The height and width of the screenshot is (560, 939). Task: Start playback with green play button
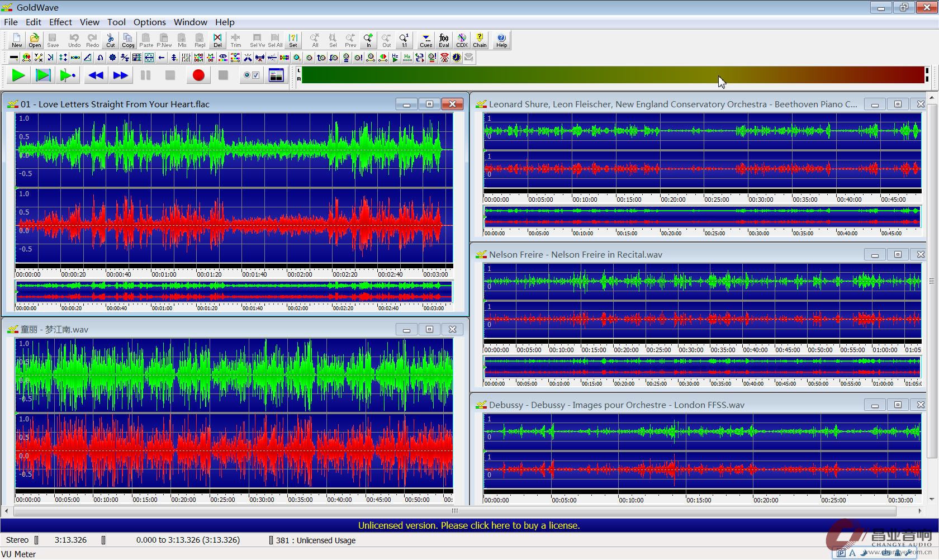18,75
